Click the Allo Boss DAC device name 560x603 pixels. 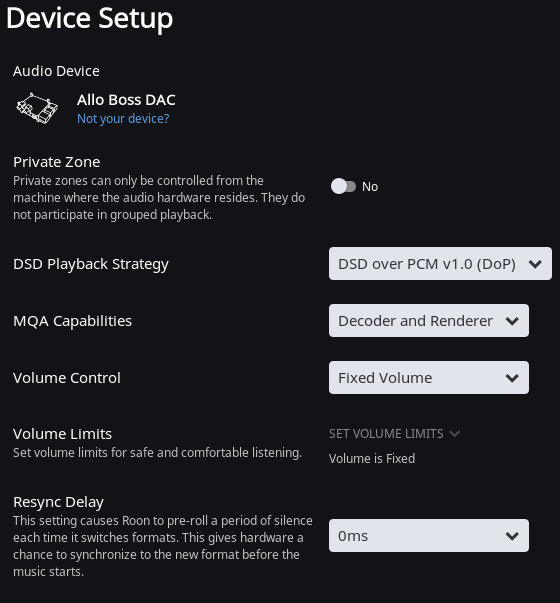(x=126, y=100)
